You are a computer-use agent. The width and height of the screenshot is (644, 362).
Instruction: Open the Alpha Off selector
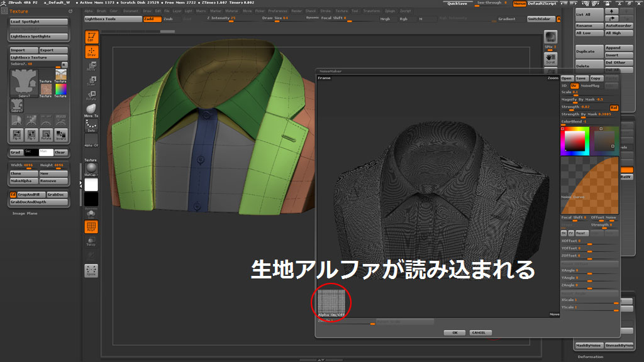click(x=91, y=140)
